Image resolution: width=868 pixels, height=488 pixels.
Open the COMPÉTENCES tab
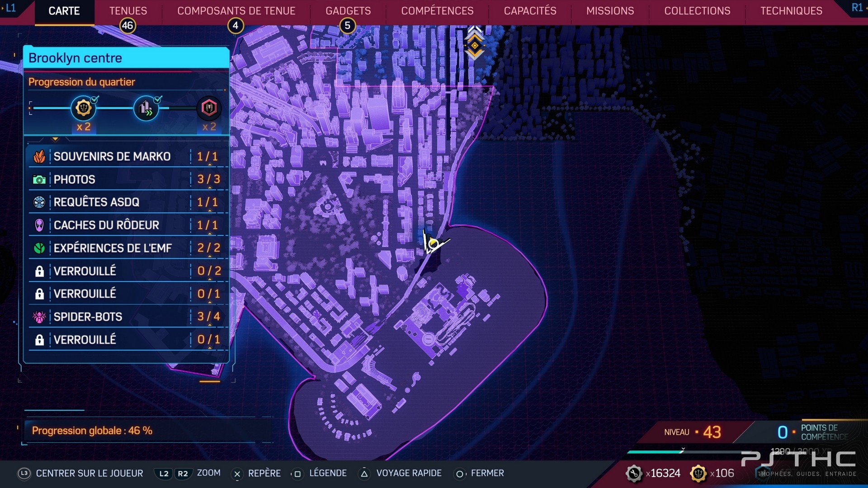437,11
